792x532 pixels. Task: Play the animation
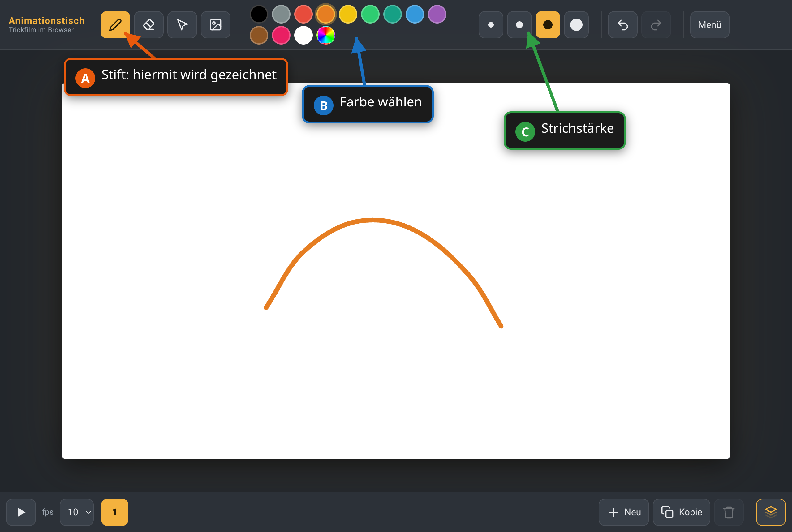click(x=21, y=512)
